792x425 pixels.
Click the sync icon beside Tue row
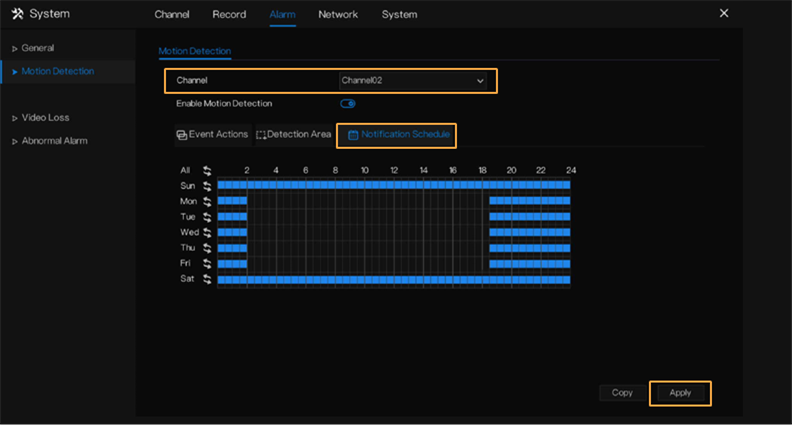pyautogui.click(x=207, y=217)
